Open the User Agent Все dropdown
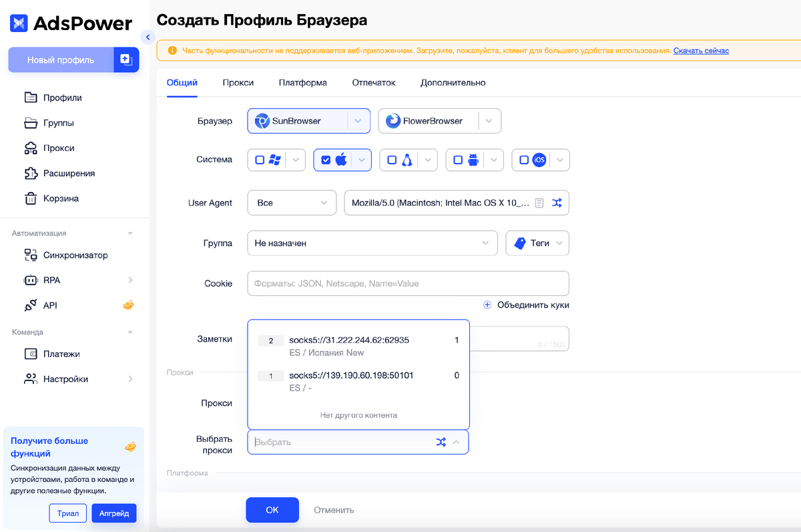Viewport: 801px width, 532px height. (292, 203)
